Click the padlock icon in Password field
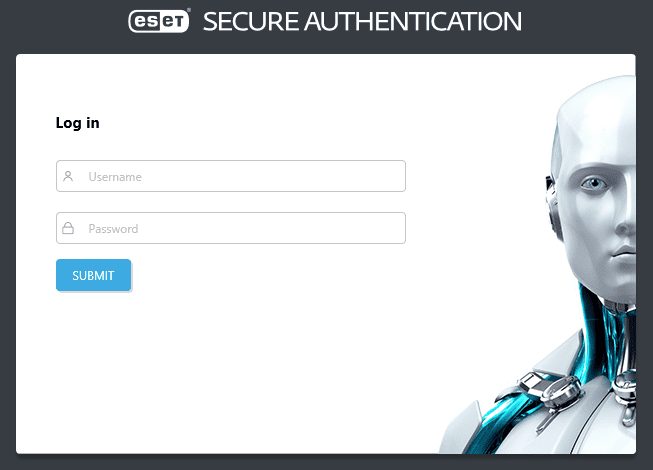This screenshot has width=653, height=470. click(68, 228)
